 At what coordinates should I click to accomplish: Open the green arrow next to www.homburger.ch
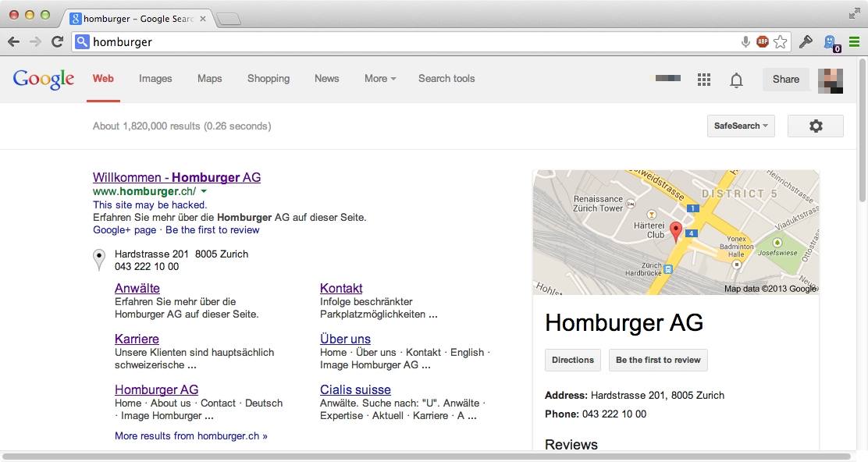click(x=204, y=191)
